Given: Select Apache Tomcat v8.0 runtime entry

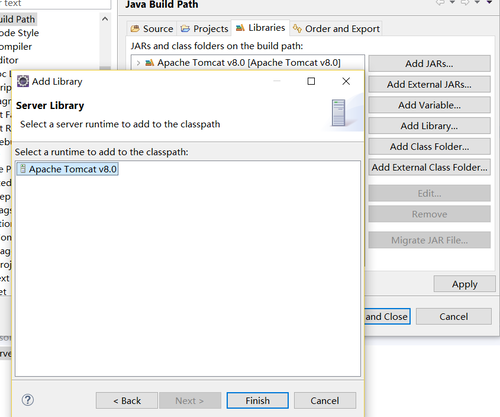Looking at the screenshot, I should coord(67,169).
